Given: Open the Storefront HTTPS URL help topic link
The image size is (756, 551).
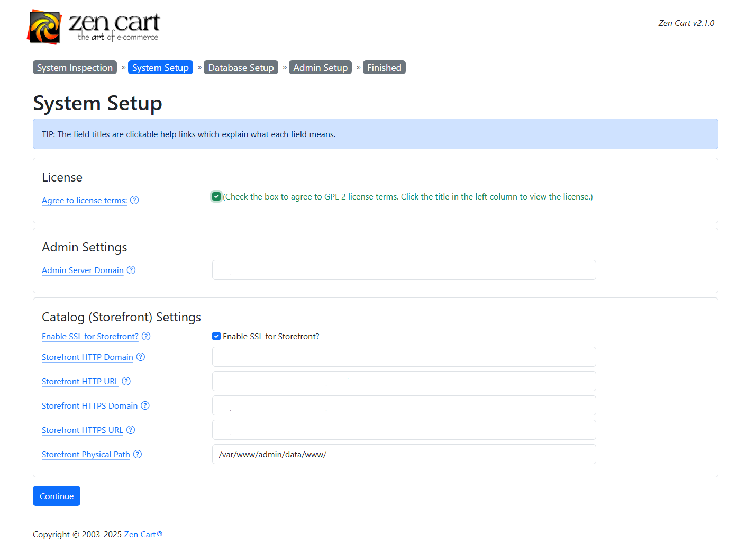Looking at the screenshot, I should [82, 430].
